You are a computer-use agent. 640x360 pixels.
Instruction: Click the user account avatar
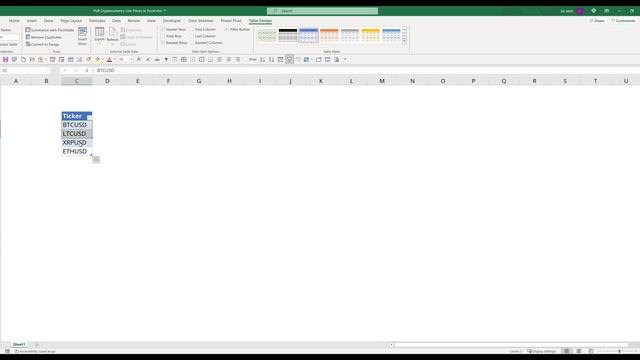tap(580, 11)
